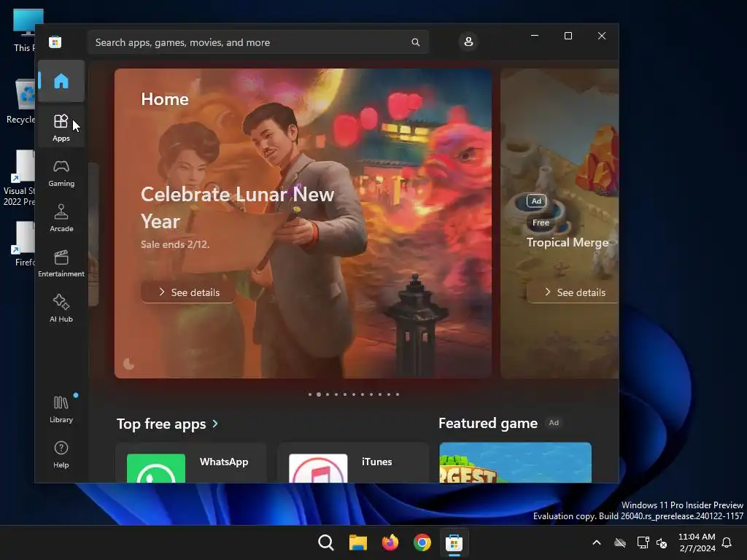Click the Sale ends 2/12 subtitle
The width and height of the screenshot is (747, 560).
175,244
